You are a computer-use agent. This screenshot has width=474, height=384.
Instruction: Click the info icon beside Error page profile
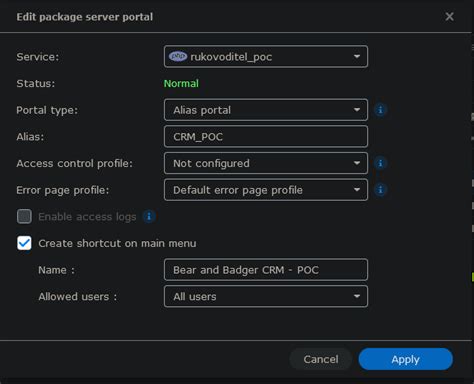click(380, 190)
